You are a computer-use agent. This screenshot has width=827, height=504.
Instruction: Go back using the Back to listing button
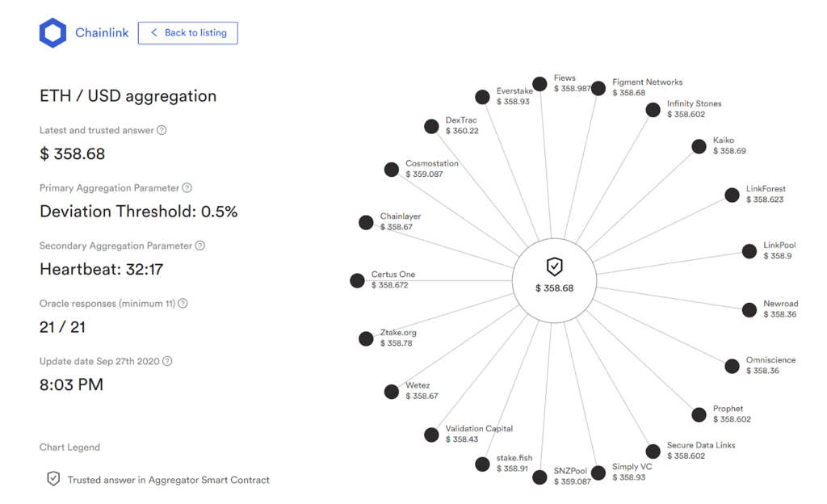(187, 33)
